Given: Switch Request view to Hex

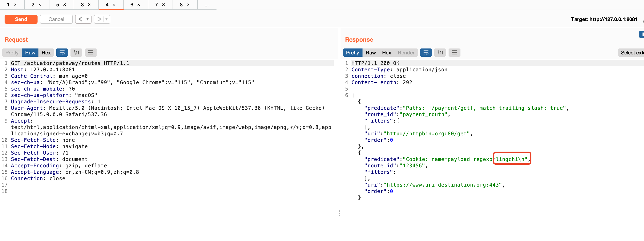Looking at the screenshot, I should point(46,53).
